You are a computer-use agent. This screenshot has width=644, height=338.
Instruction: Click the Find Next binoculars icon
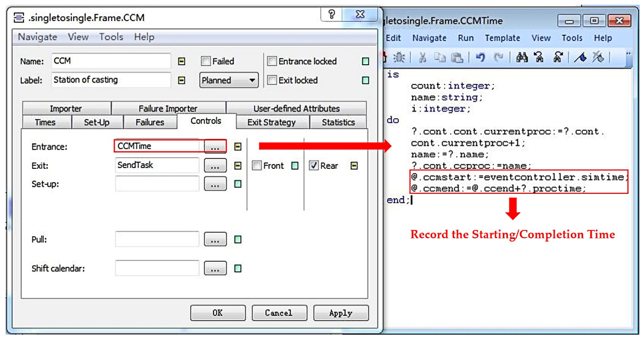(x=558, y=58)
